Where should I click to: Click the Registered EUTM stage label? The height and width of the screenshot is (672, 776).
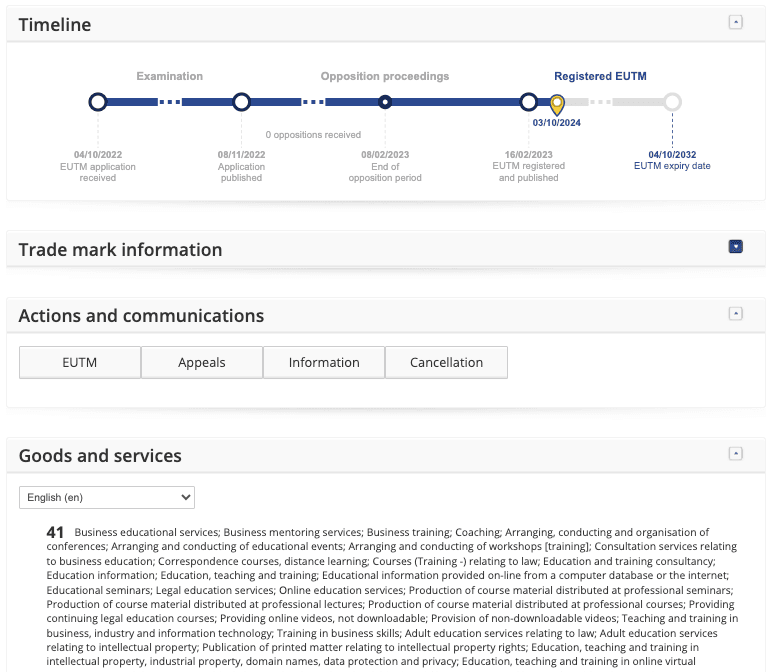pos(600,76)
